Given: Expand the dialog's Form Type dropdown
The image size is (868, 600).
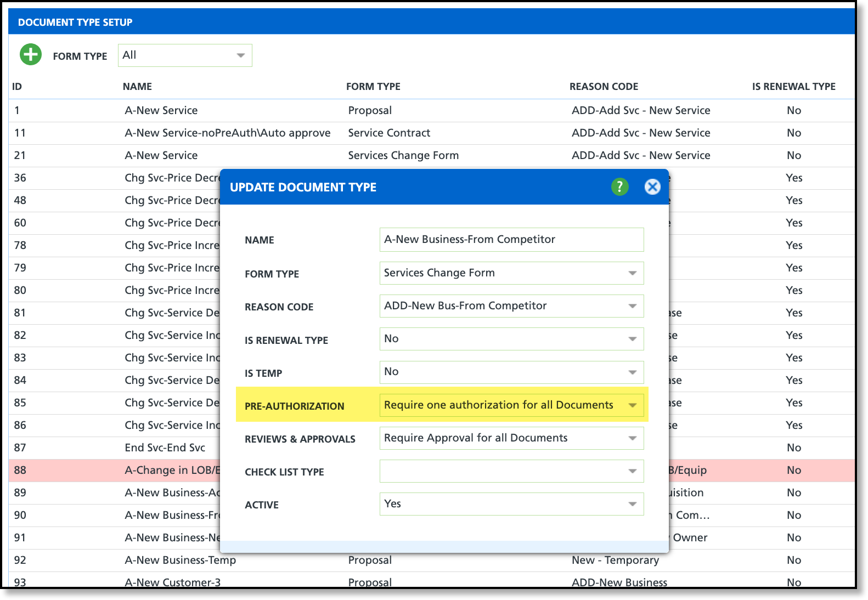Looking at the screenshot, I should pyautogui.click(x=511, y=273).
